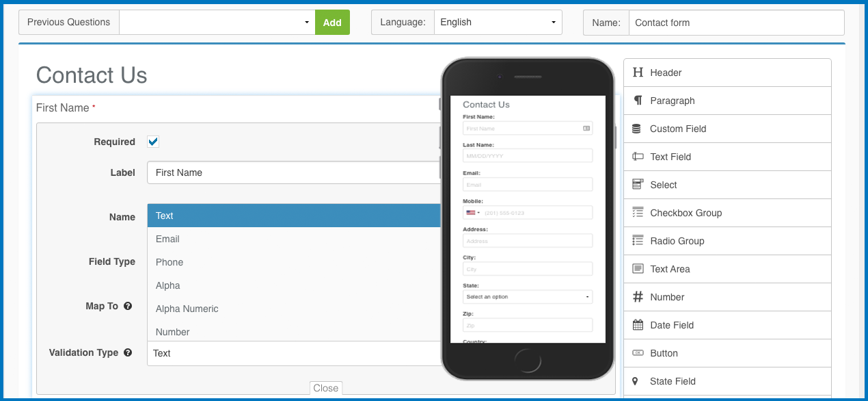Toggle the Required checkbox

153,142
